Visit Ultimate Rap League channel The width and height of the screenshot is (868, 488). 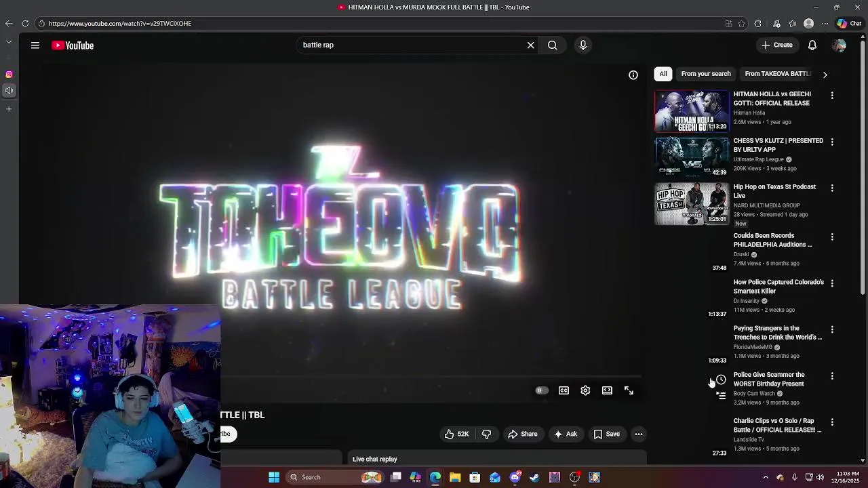tap(758, 159)
